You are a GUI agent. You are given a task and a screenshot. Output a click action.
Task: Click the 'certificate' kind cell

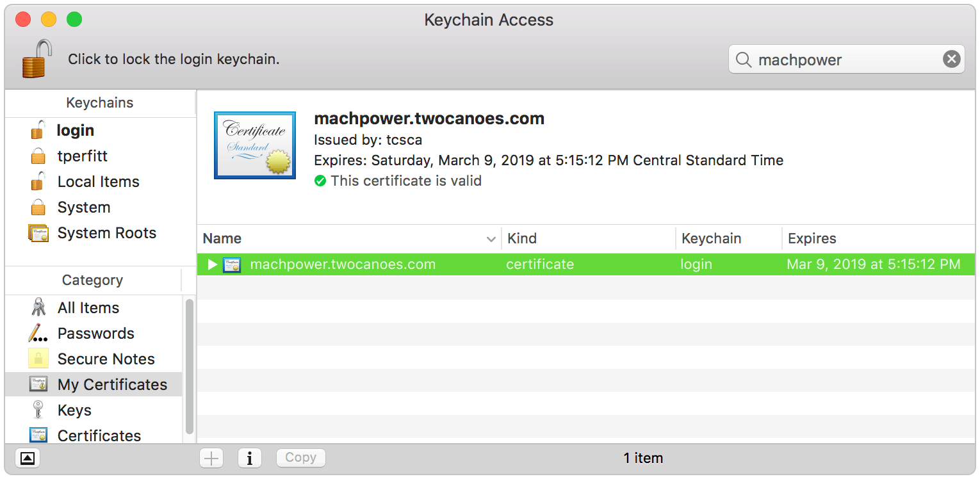pyautogui.click(x=540, y=264)
